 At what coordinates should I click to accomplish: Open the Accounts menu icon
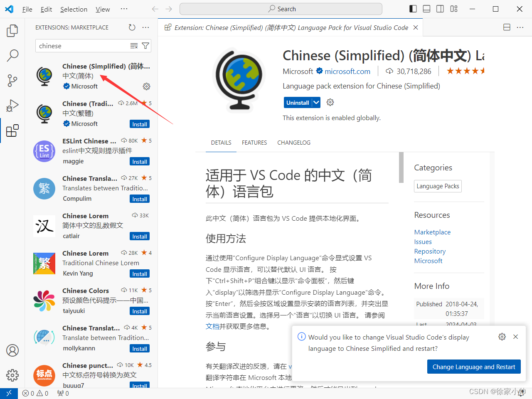point(12,350)
